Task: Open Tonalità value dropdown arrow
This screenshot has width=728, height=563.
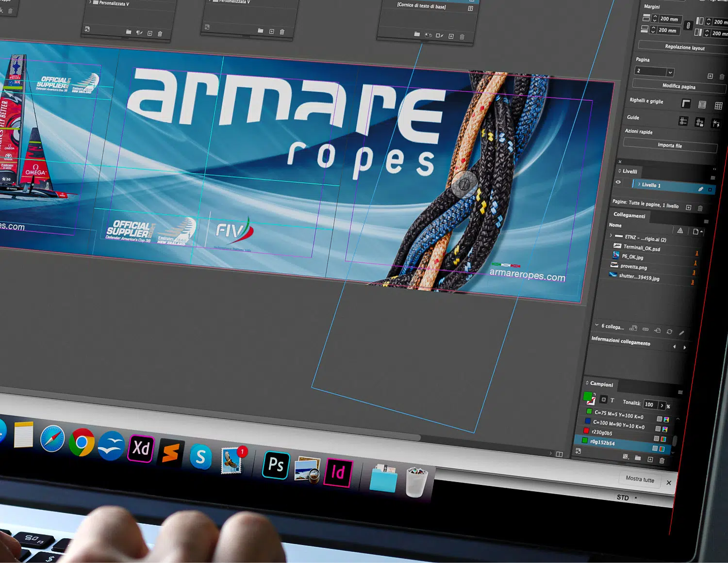Action: [x=662, y=405]
